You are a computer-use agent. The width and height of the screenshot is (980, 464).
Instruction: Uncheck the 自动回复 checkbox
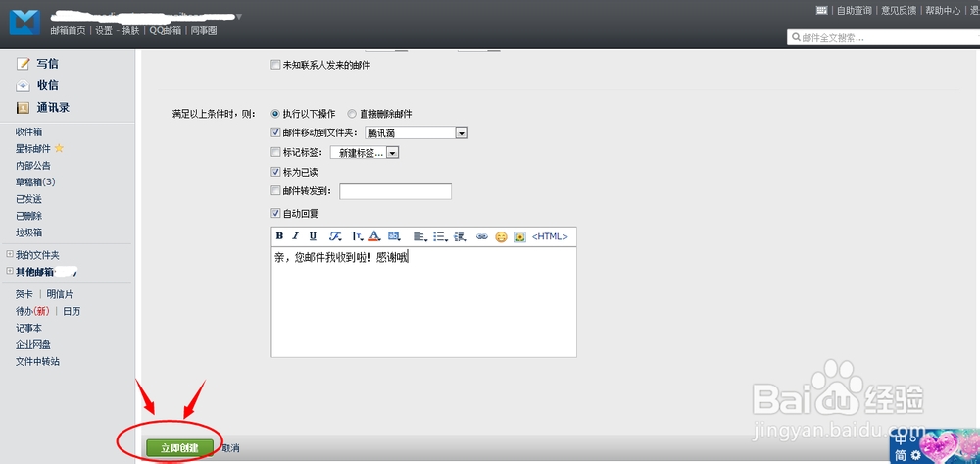tap(275, 213)
